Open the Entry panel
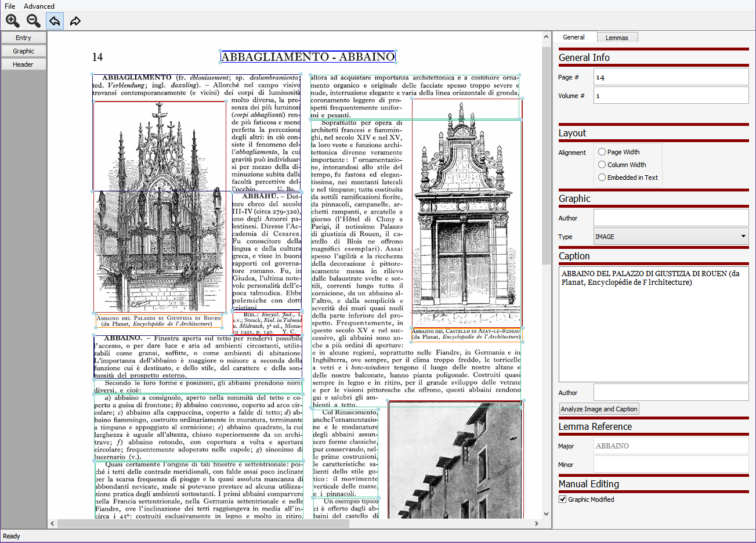The height and width of the screenshot is (543, 756). pyautogui.click(x=23, y=37)
